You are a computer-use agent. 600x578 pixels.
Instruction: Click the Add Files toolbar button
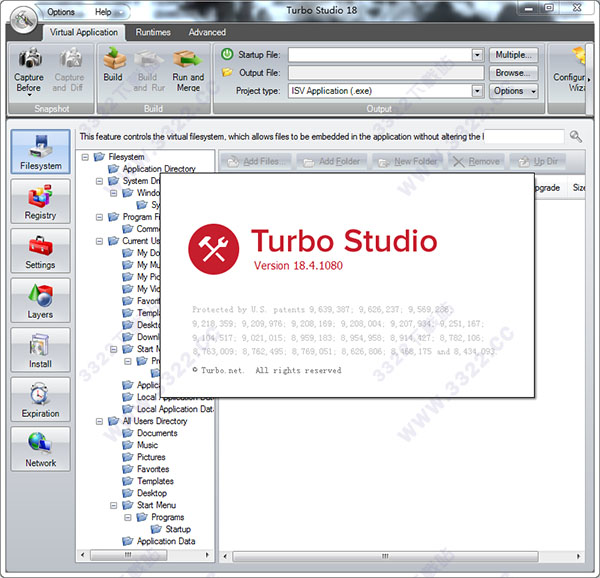256,161
